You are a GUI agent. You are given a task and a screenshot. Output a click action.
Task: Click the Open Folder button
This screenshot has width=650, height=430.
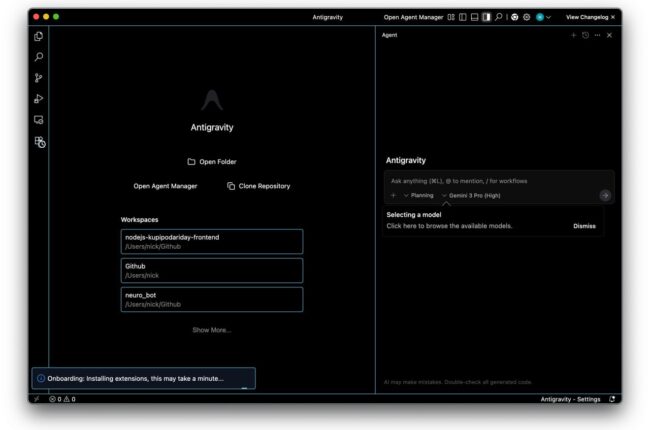pyautogui.click(x=212, y=161)
